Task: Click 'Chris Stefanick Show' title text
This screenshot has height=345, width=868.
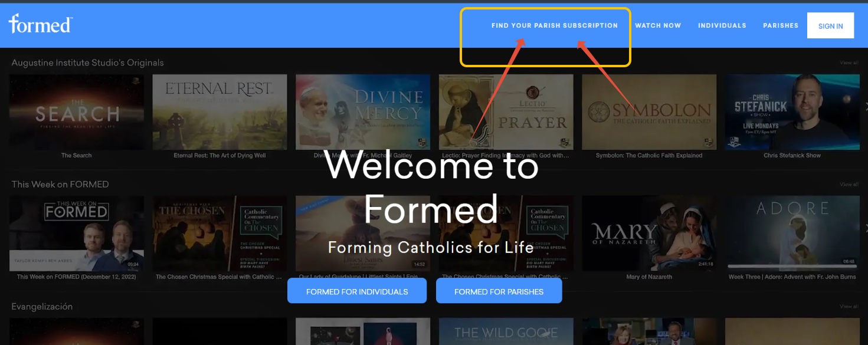Action: pos(792,156)
